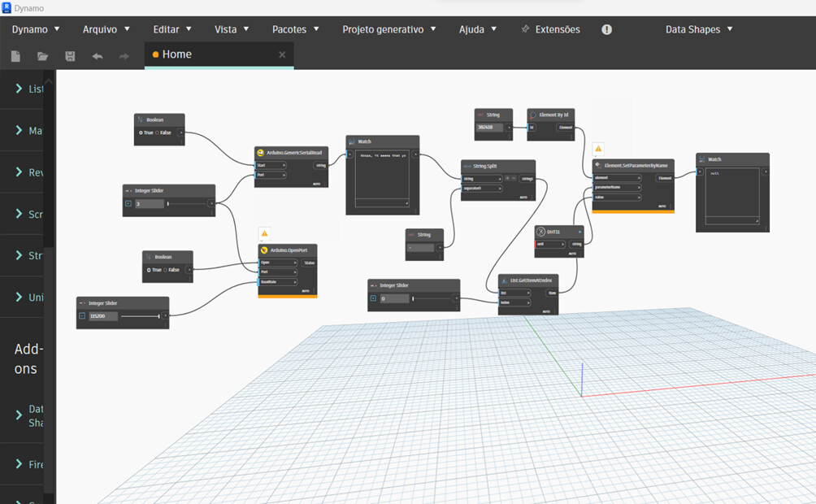Viewport: 816px width, 504px height.
Task: Open the Data Shapes dropdown in the menu bar
Action: pyautogui.click(x=699, y=29)
